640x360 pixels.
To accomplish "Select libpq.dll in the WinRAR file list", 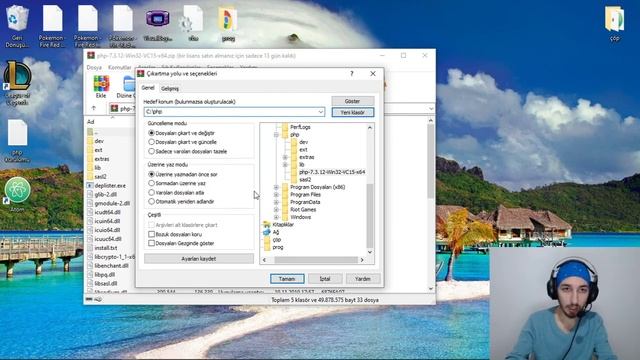I will click(102, 275).
